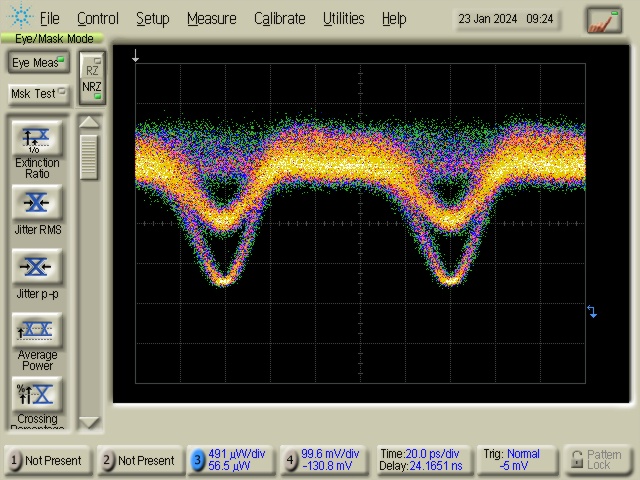Click the measurement toolbar scrollbar thumb

coord(90,156)
